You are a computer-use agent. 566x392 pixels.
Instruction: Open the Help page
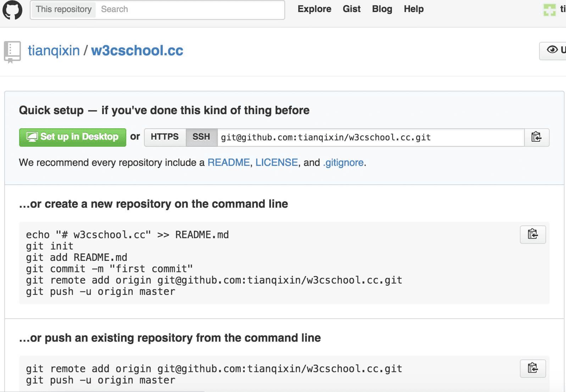414,9
